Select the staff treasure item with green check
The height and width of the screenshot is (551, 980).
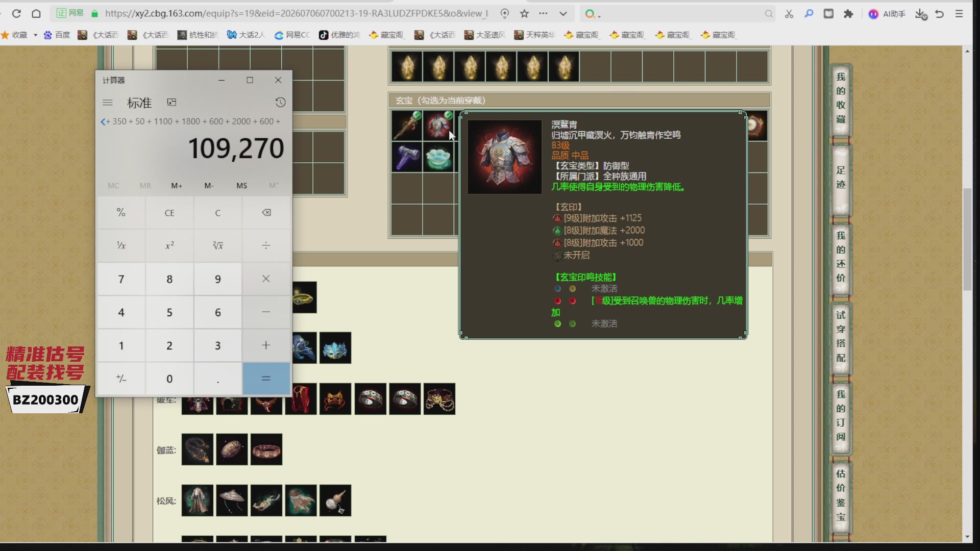point(407,126)
